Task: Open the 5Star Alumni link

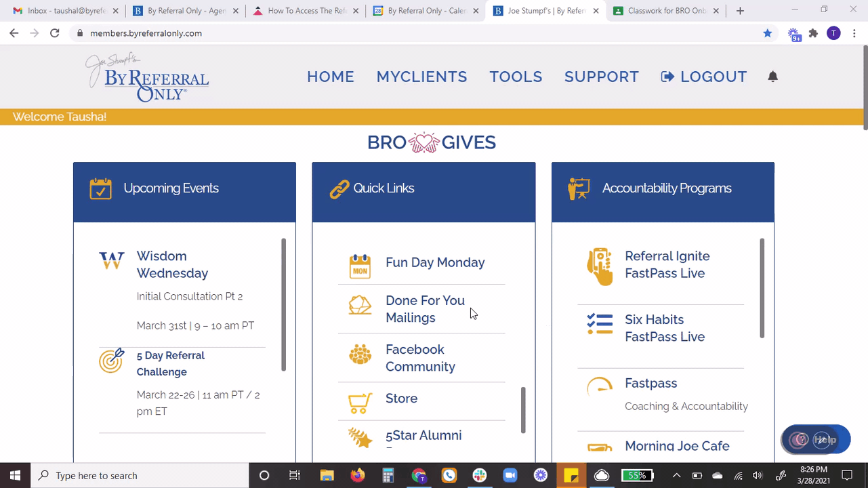Action: (423, 435)
